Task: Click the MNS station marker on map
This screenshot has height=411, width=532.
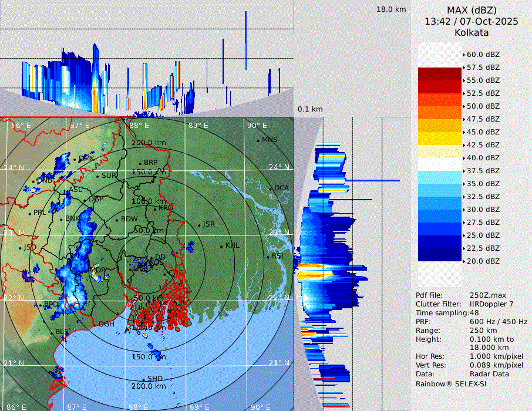Action: [258, 140]
